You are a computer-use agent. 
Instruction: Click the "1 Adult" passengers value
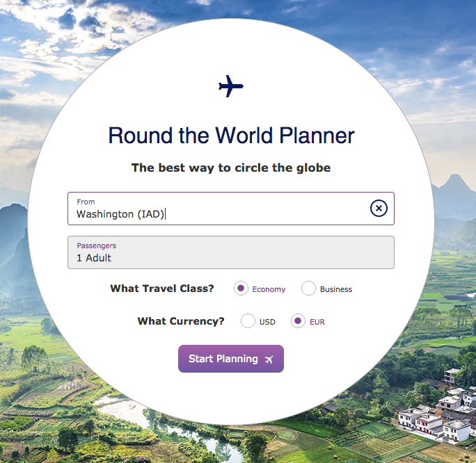[94, 258]
